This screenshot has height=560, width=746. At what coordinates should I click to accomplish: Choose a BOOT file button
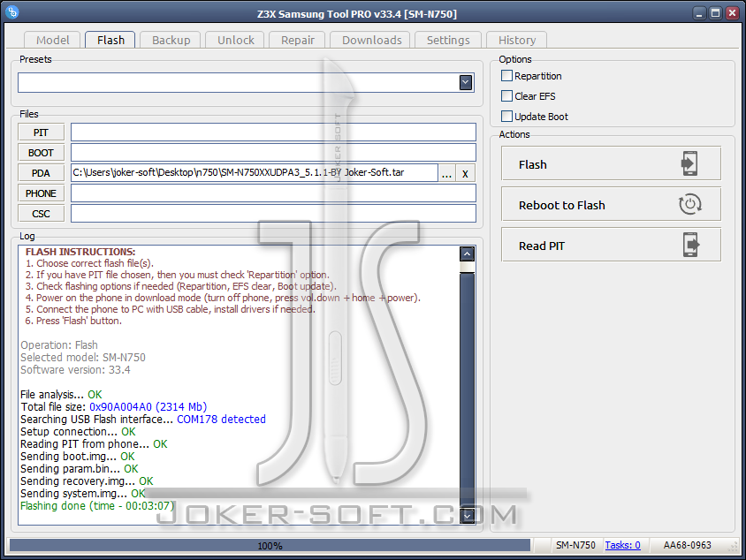click(x=41, y=153)
